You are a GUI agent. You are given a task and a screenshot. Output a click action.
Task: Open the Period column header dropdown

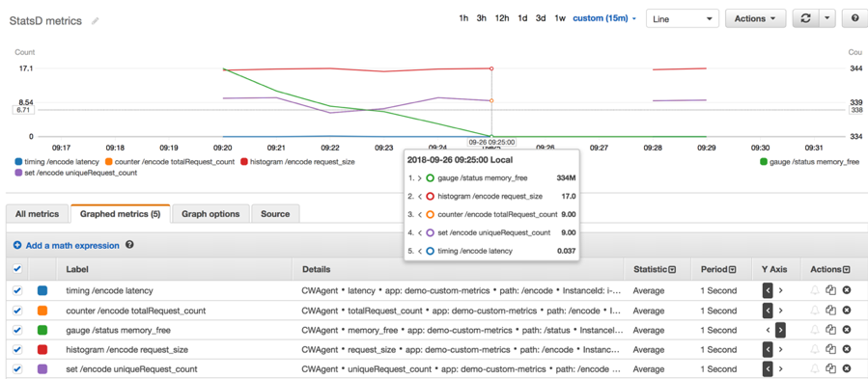click(733, 269)
